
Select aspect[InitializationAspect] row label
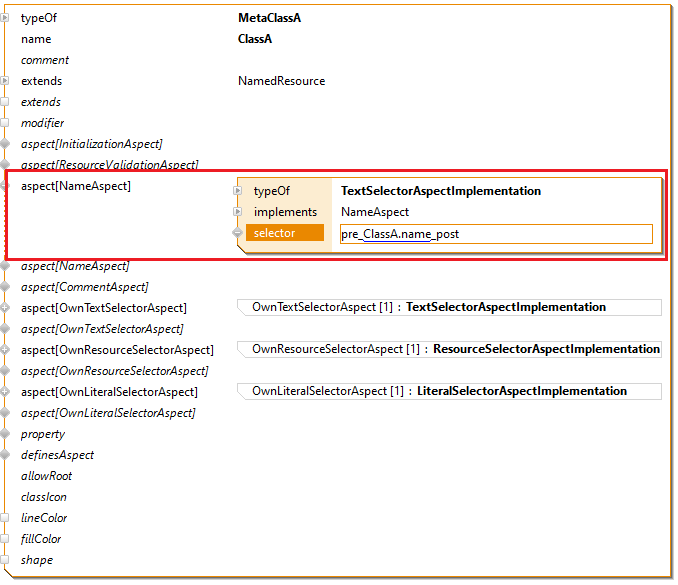92,144
